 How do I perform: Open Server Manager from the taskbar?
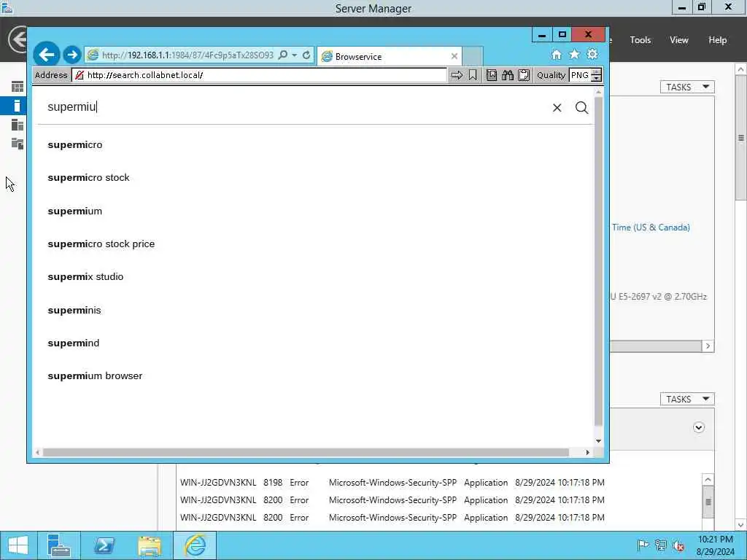pyautogui.click(x=59, y=545)
